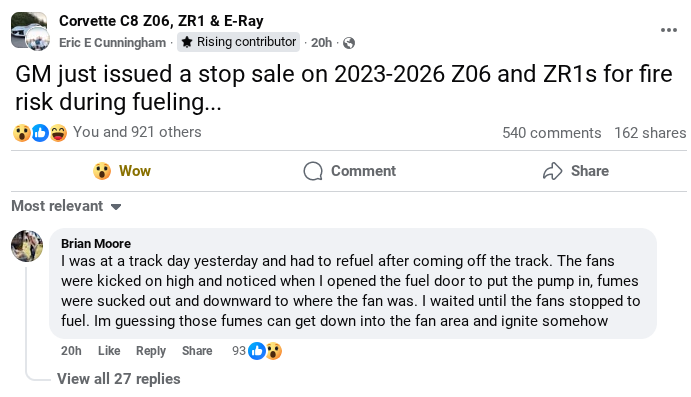View reactions via the emoji cluster
691x397 pixels.
click(40, 133)
